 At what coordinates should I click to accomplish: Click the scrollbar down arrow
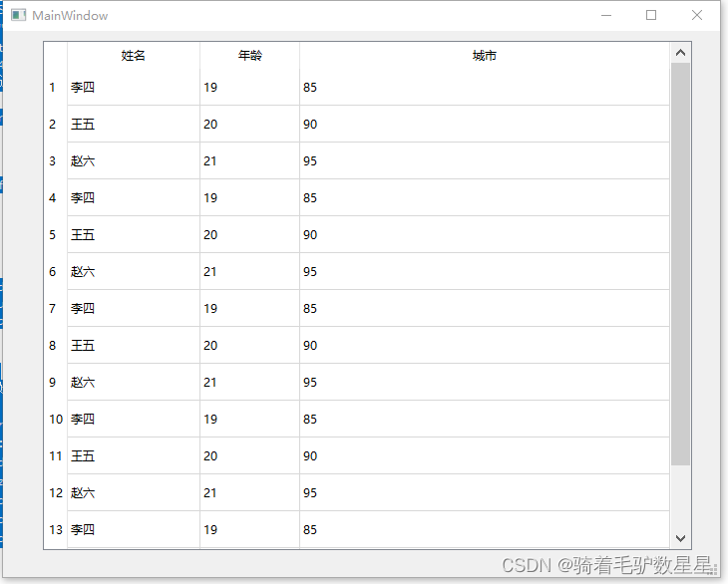click(x=681, y=538)
